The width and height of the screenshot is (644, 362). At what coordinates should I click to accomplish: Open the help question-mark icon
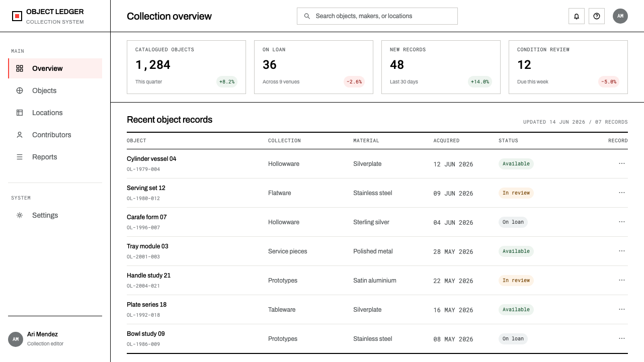[x=597, y=16]
